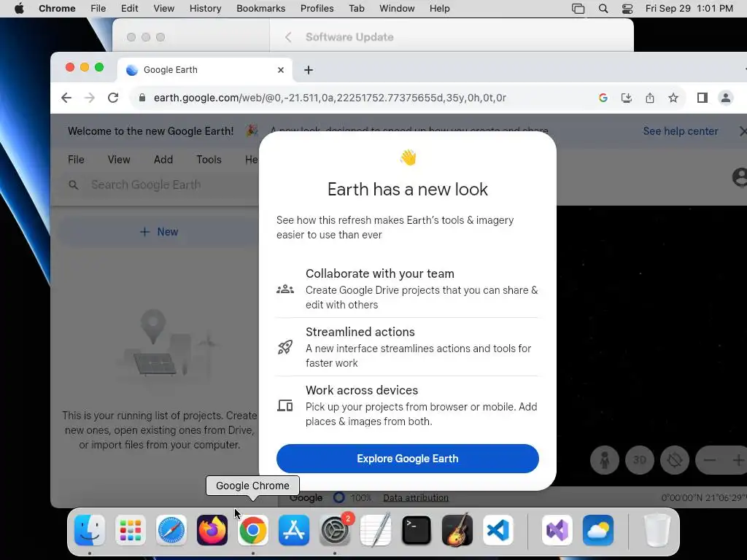Click the date and time in menu bar
Image resolution: width=747 pixels, height=560 pixels.
[x=689, y=9]
